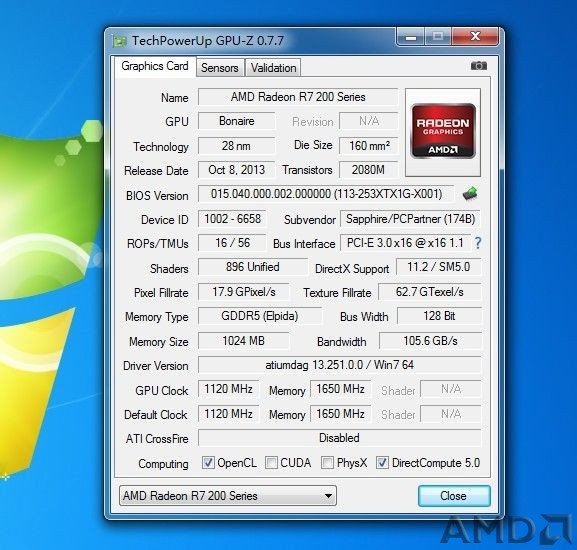The height and width of the screenshot is (550, 577).
Task: Click the Default Clock row Shader N/A field
Action: click(451, 414)
